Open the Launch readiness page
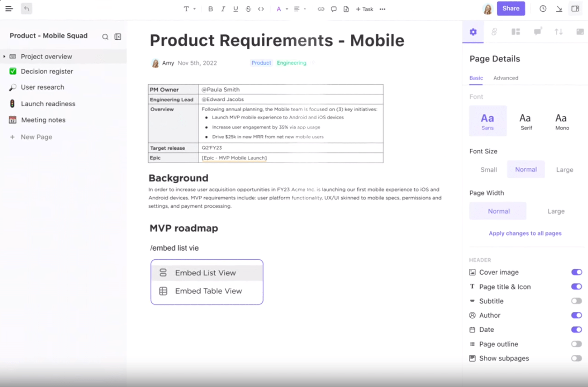Screen dimensions: 588x387 (x=48, y=104)
